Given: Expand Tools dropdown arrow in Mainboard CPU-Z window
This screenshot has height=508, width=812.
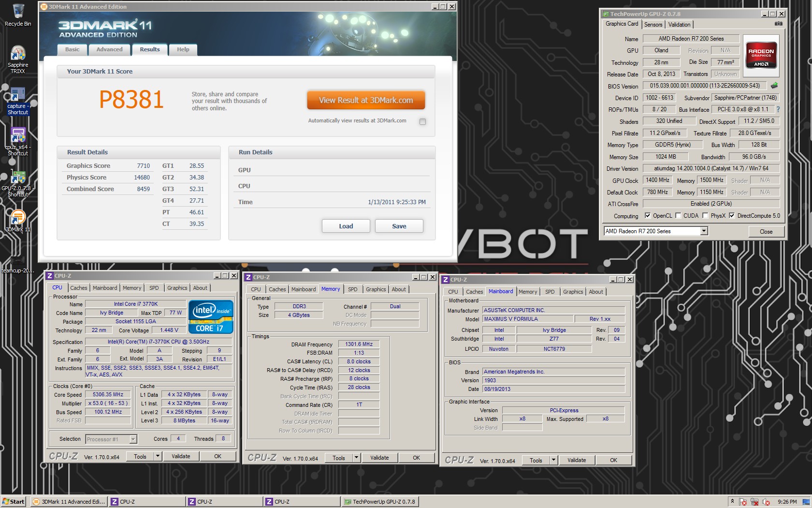Looking at the screenshot, I should click(553, 460).
